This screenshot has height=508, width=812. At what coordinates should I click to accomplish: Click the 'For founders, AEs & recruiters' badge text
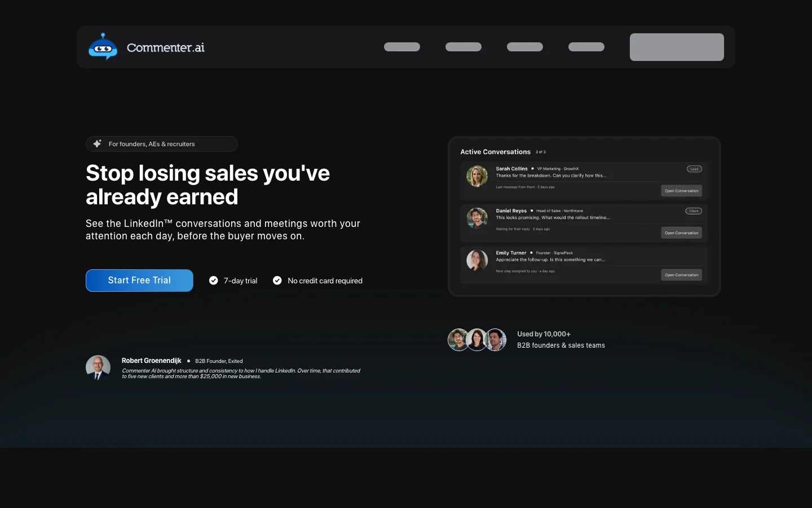coord(152,144)
